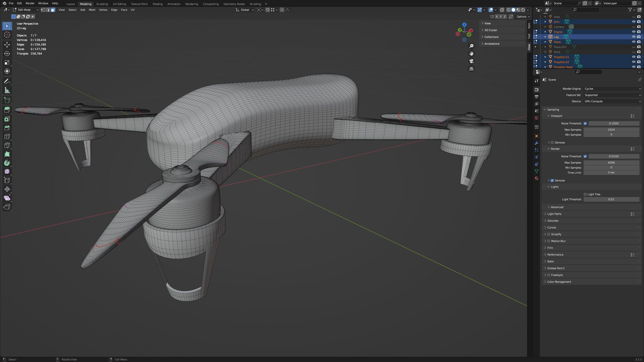Image resolution: width=644 pixels, height=362 pixels.
Task: Open the Material properties tab
Action: coord(537,178)
